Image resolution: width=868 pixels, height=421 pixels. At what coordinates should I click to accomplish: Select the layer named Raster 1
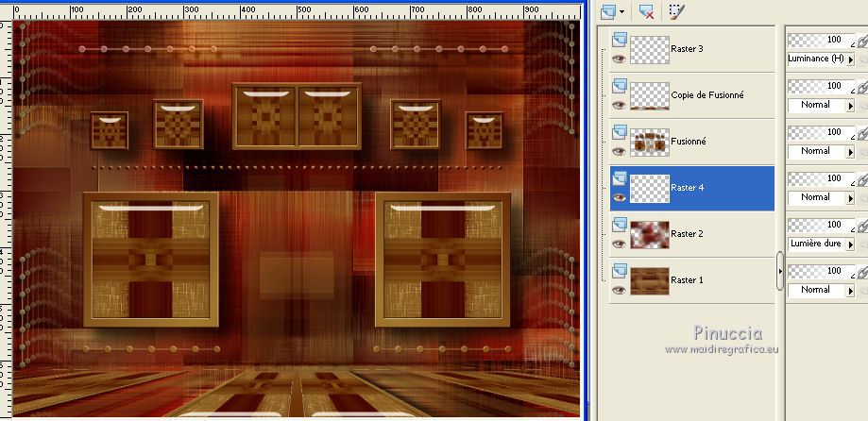pyautogui.click(x=687, y=280)
